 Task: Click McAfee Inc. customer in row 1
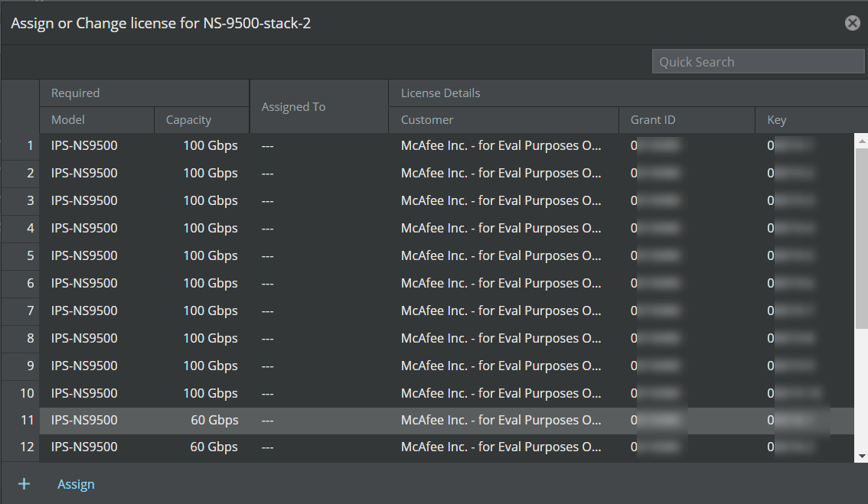(501, 146)
